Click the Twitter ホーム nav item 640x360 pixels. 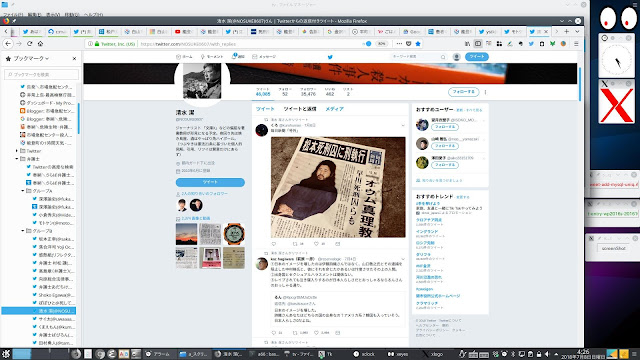click(x=184, y=57)
